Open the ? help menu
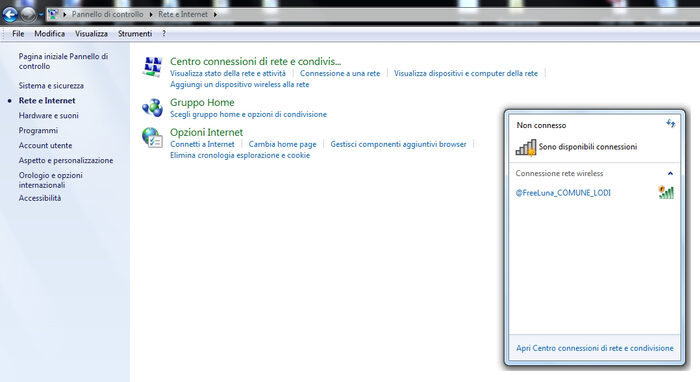 pos(164,33)
